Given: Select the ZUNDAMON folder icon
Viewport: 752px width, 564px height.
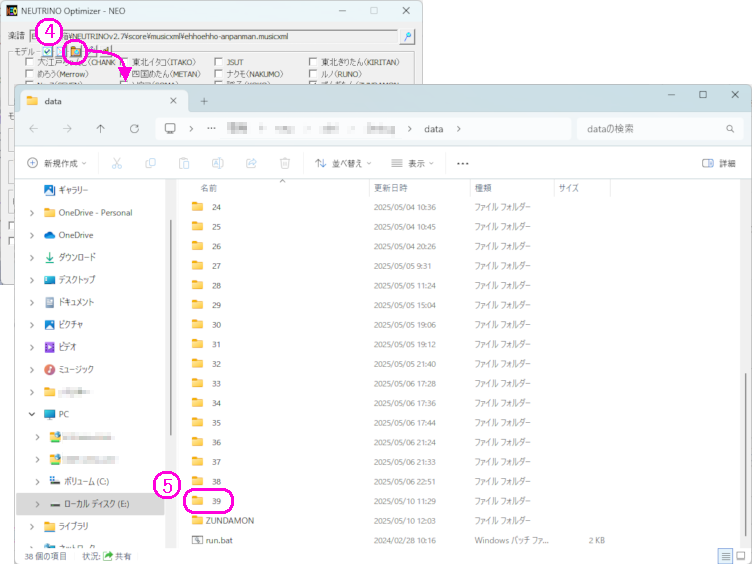Looking at the screenshot, I should (197, 520).
